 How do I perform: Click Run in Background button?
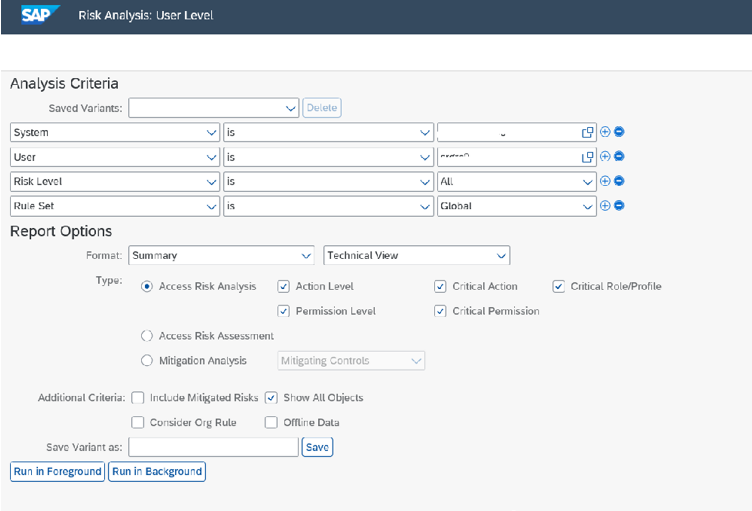tap(157, 472)
